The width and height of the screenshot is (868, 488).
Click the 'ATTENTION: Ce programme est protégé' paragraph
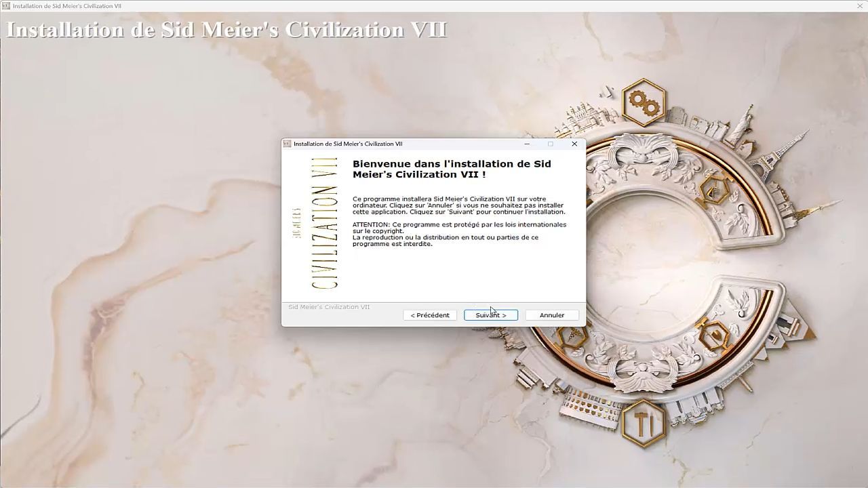459,234
